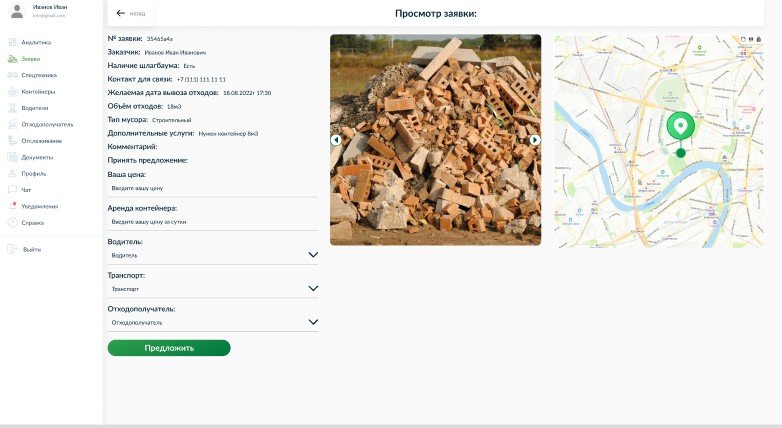Click the Уведомления bell icon
The height and width of the screenshot is (428, 782).
click(12, 206)
